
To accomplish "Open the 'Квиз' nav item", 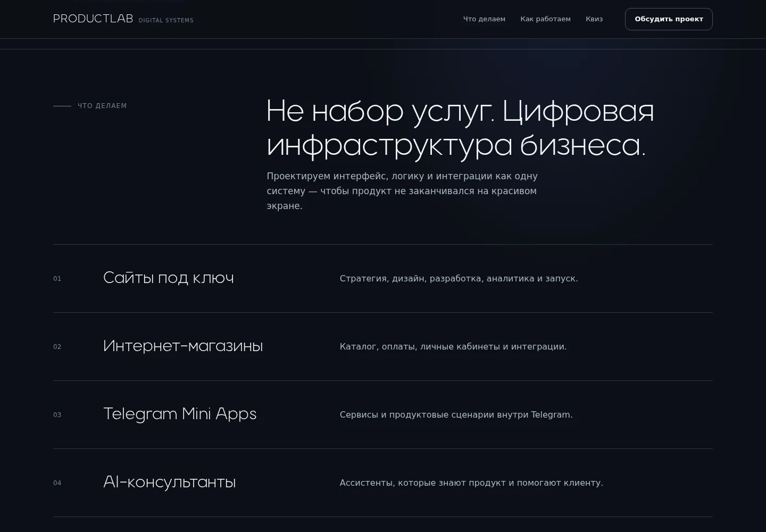I will 594,19.
